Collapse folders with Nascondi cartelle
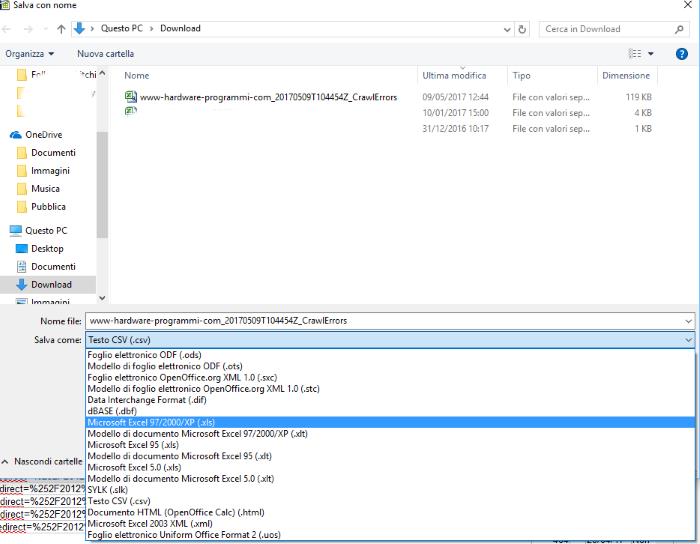Viewport: 700px width, 544px height. point(42,462)
